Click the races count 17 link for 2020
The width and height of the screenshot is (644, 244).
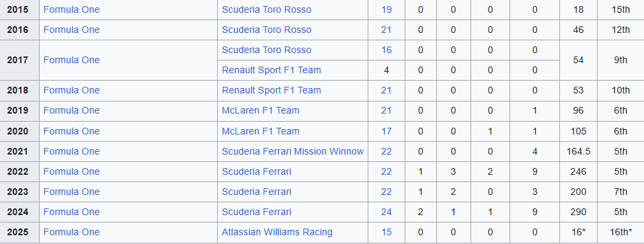tap(387, 132)
